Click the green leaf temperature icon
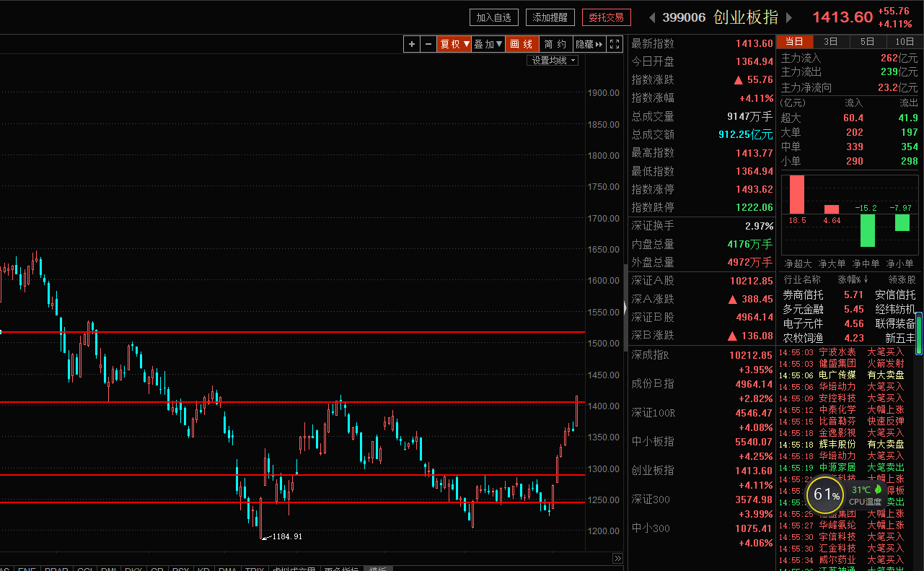Viewport: 924px width, 571px height. tap(878, 489)
